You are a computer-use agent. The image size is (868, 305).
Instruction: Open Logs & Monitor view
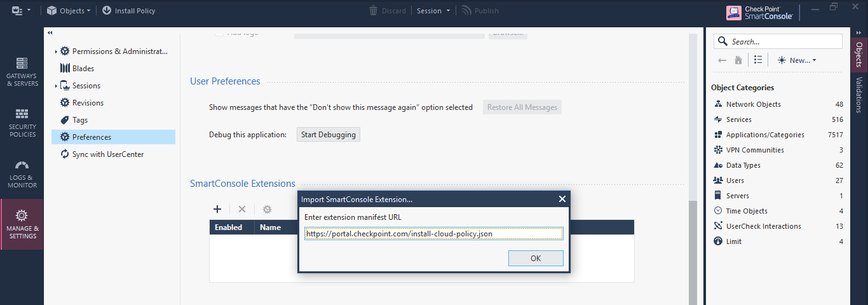pyautogui.click(x=22, y=173)
